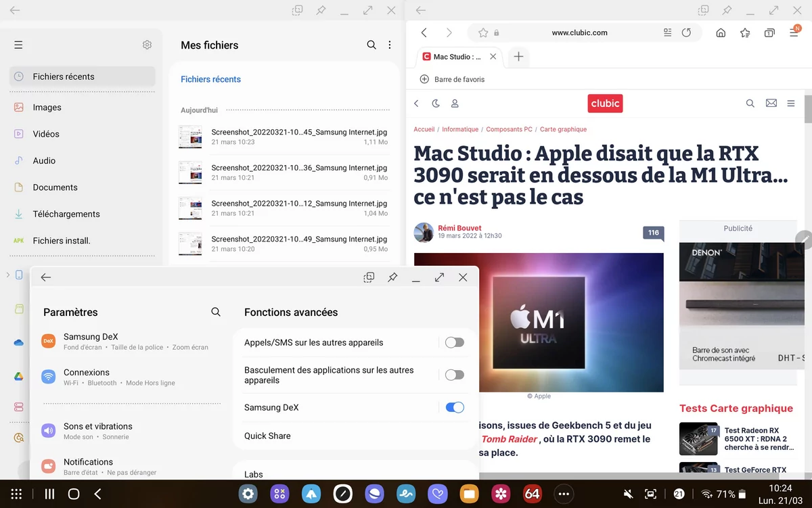
Task: Follow the Accueil breadcrumb link
Action: pyautogui.click(x=424, y=129)
